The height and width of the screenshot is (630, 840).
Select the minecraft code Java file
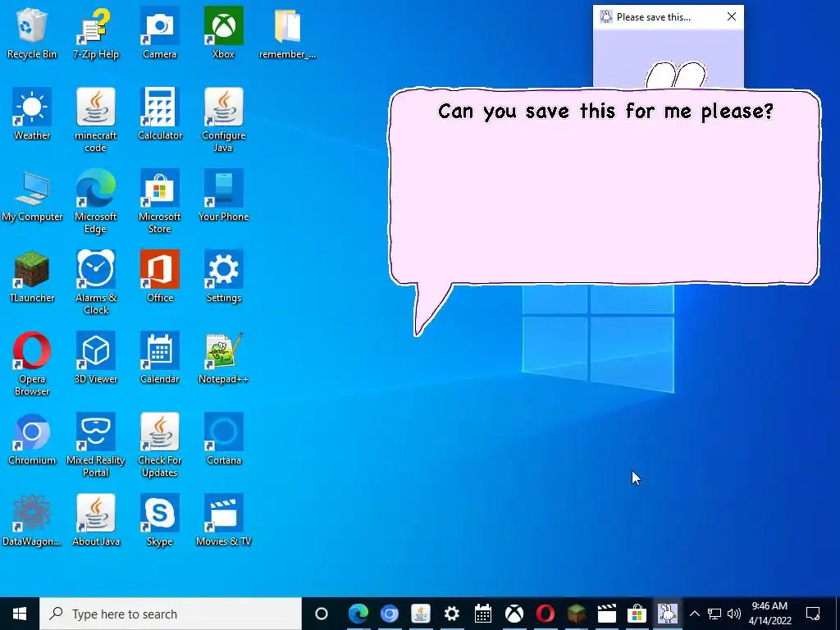click(96, 120)
